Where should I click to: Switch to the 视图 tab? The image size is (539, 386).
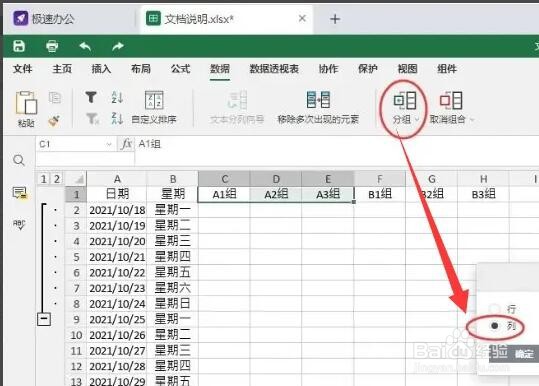coord(407,69)
